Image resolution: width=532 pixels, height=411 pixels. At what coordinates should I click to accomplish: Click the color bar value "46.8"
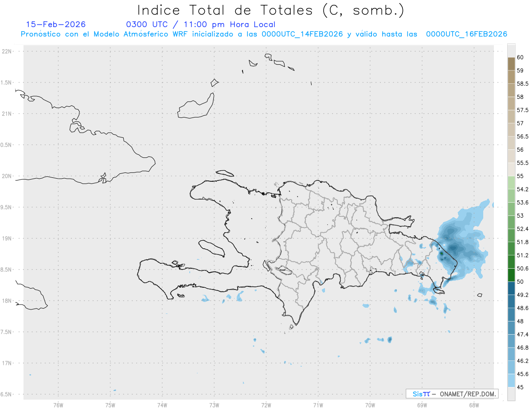click(523, 348)
